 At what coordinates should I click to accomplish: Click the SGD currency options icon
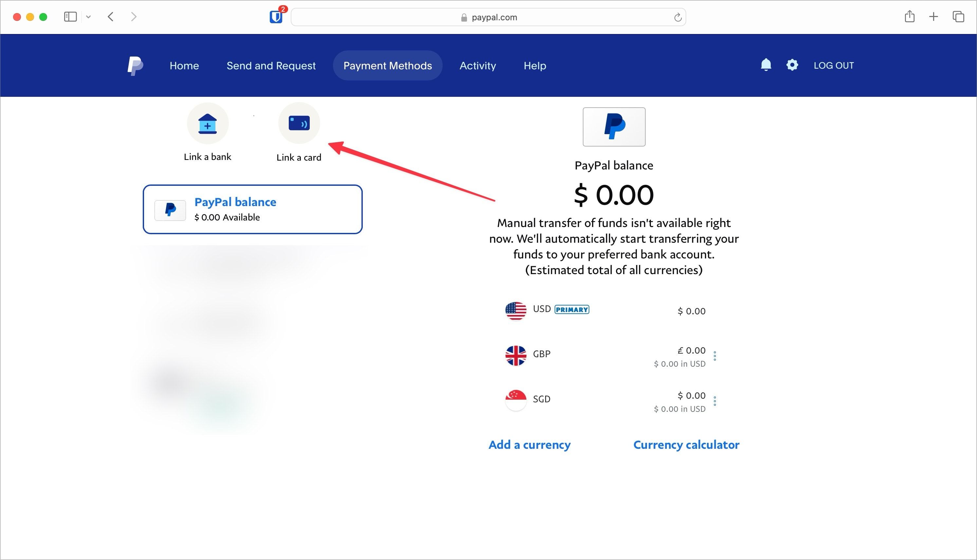tap(715, 400)
